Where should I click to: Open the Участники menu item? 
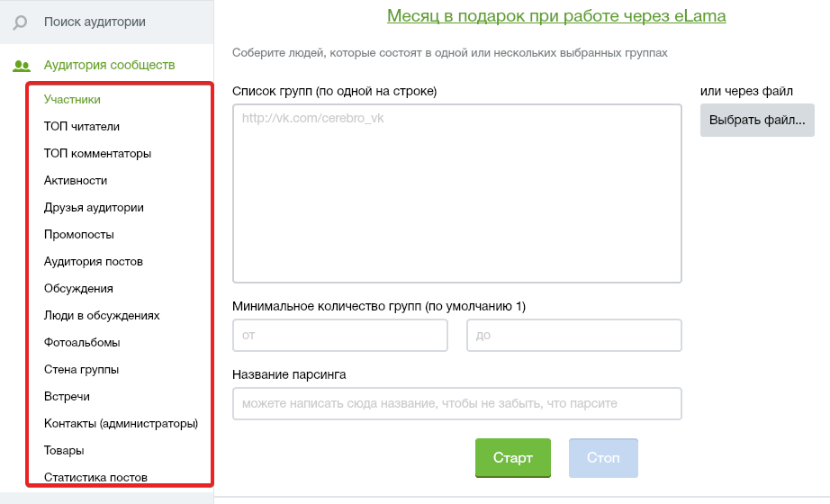72,100
